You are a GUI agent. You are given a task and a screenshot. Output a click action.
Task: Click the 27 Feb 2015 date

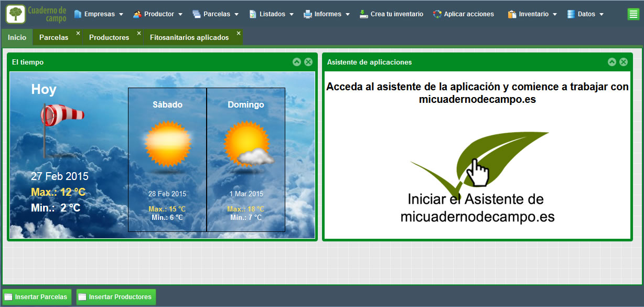tap(60, 176)
